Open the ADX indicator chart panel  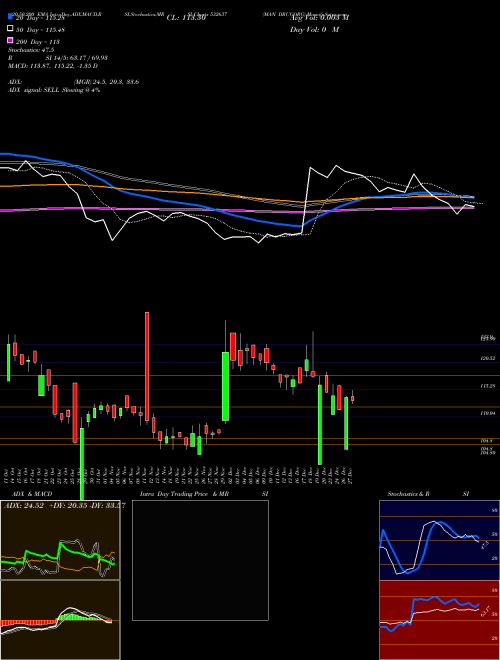[x=60, y=540]
